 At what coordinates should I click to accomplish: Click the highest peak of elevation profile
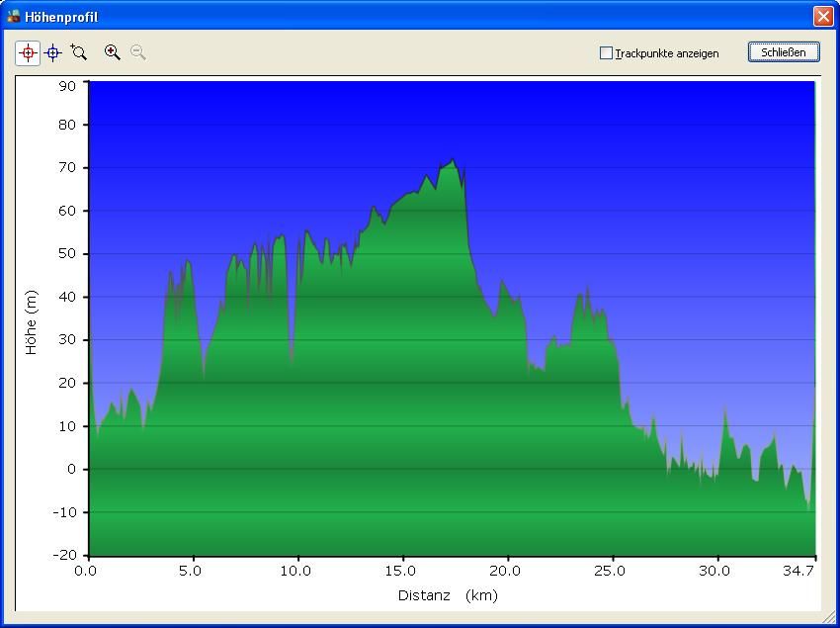click(453, 161)
